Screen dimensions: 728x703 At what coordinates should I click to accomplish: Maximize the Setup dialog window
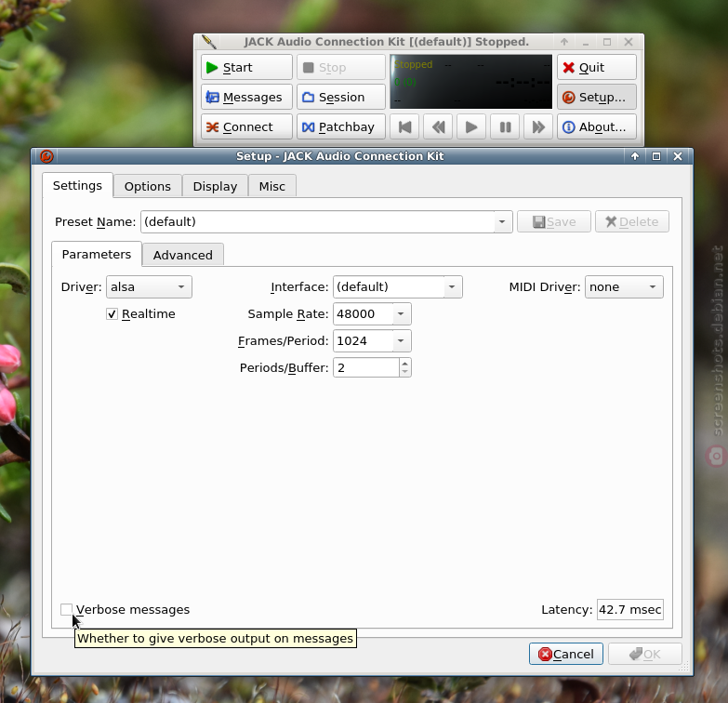[x=656, y=156]
